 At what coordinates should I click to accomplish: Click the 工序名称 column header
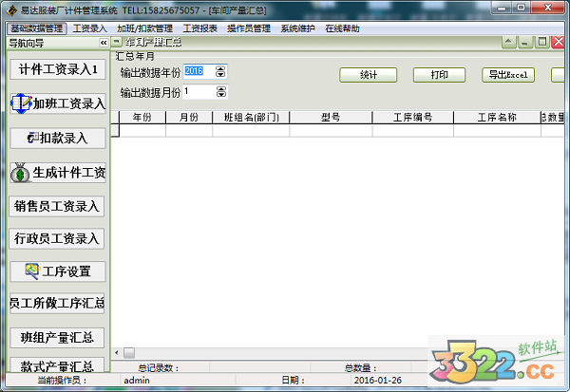[497, 117]
